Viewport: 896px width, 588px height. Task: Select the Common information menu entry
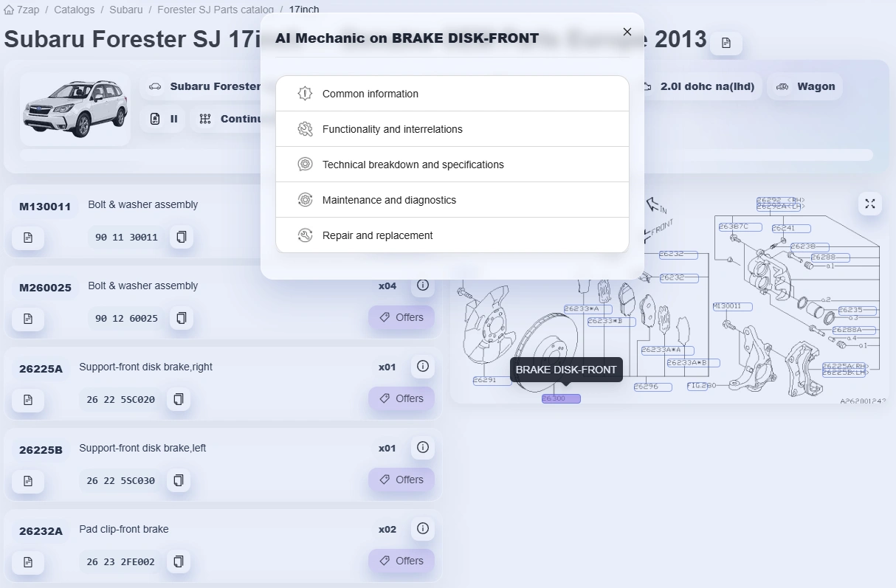pos(452,94)
